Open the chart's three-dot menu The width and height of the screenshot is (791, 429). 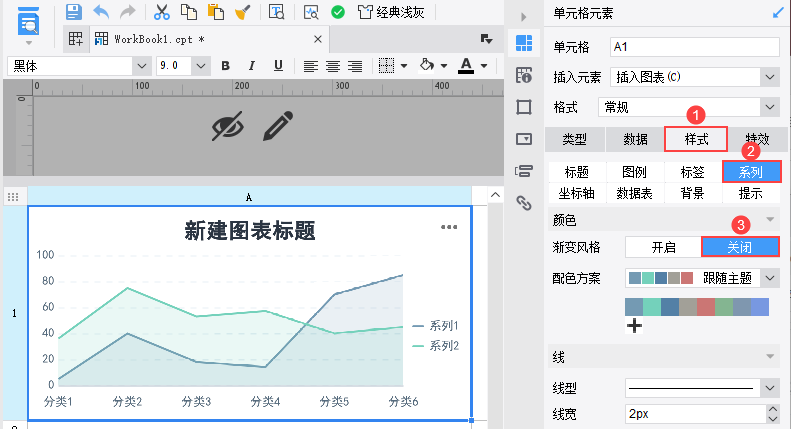coord(449,227)
